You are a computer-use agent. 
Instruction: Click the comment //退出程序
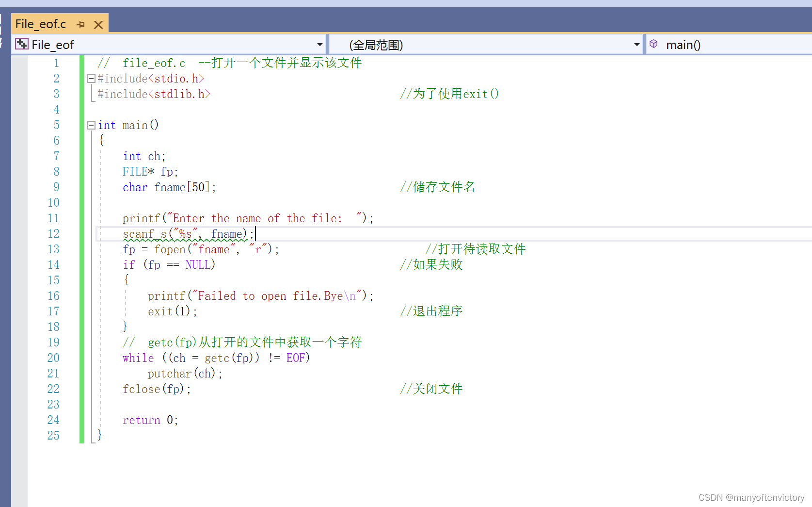(431, 311)
